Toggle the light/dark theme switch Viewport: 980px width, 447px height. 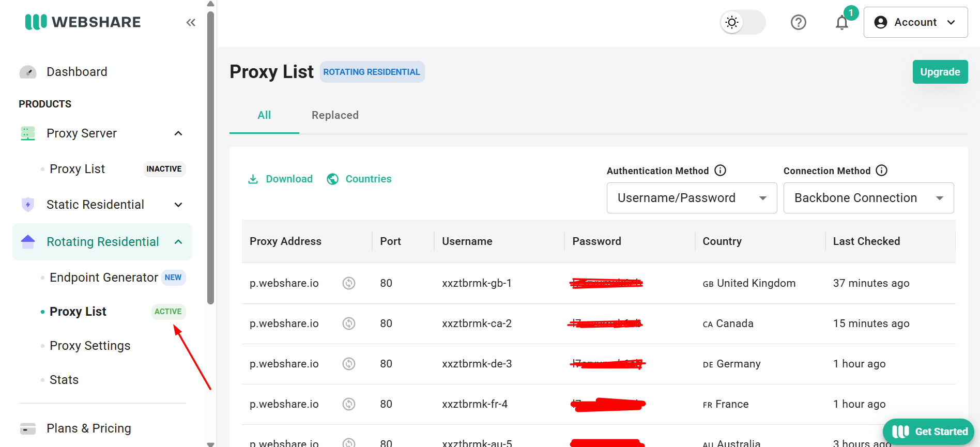pyautogui.click(x=743, y=22)
